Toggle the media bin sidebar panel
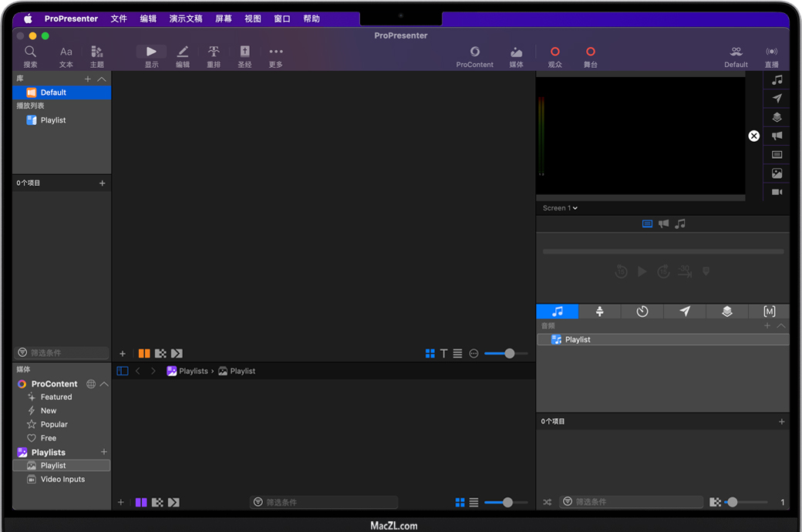802x532 pixels. click(122, 371)
